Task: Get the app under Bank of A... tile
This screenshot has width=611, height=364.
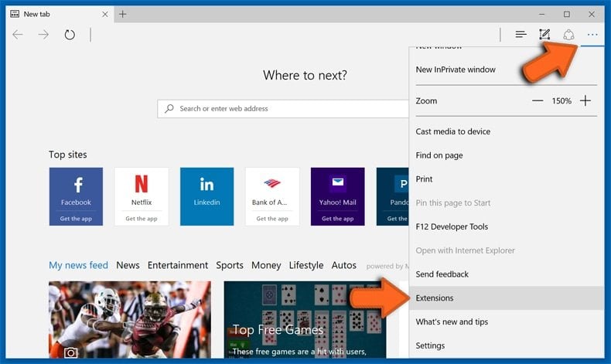Action: (x=272, y=219)
